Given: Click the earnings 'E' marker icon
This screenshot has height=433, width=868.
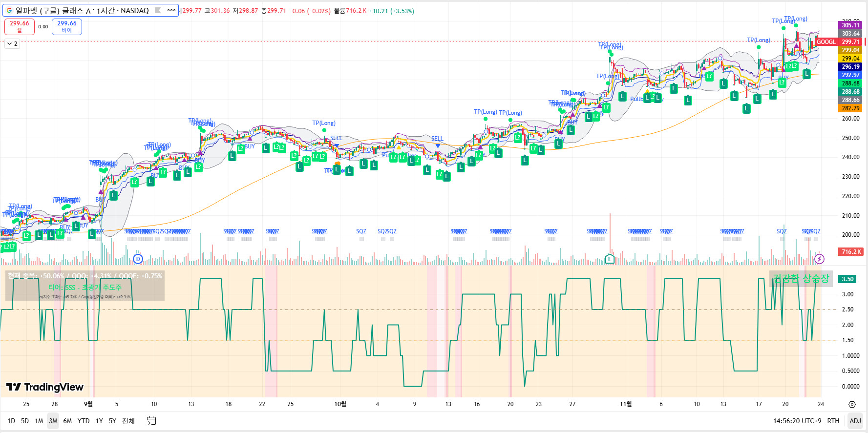Looking at the screenshot, I should (609, 259).
